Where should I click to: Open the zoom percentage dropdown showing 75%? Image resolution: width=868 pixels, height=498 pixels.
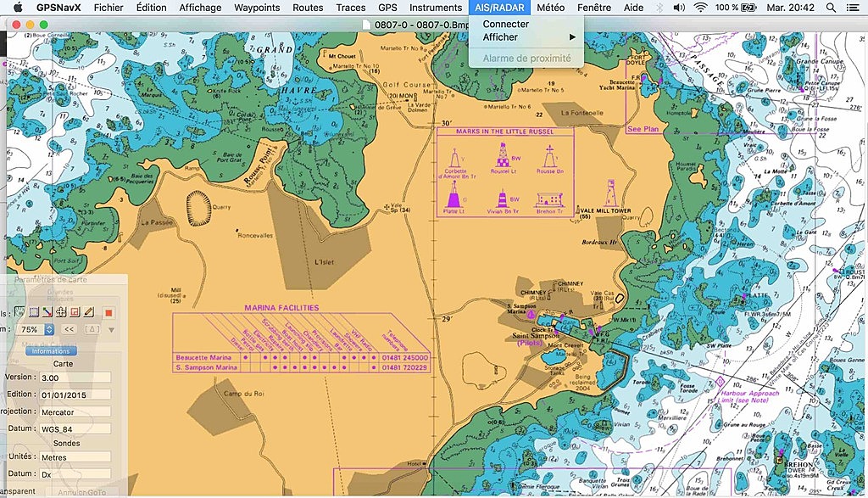34,329
